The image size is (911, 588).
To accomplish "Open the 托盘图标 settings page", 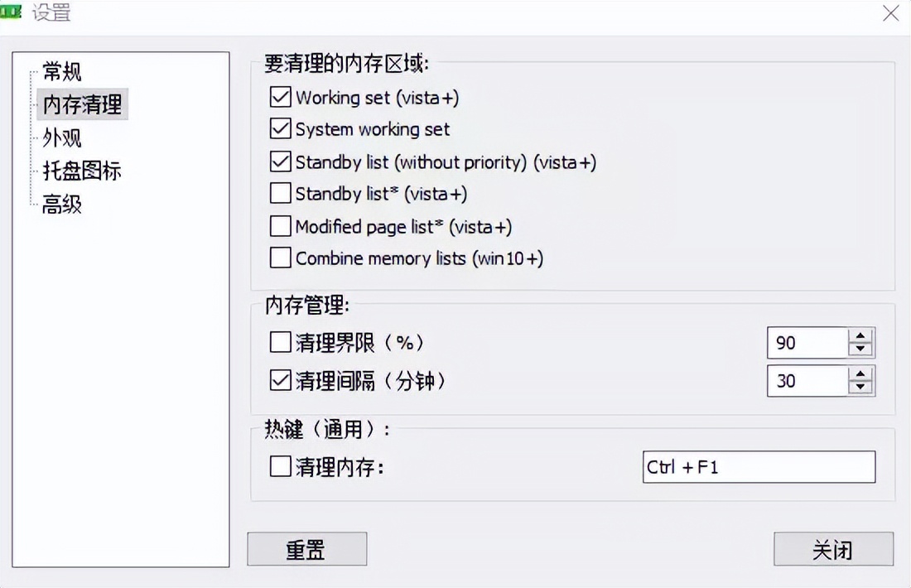I will (x=82, y=171).
